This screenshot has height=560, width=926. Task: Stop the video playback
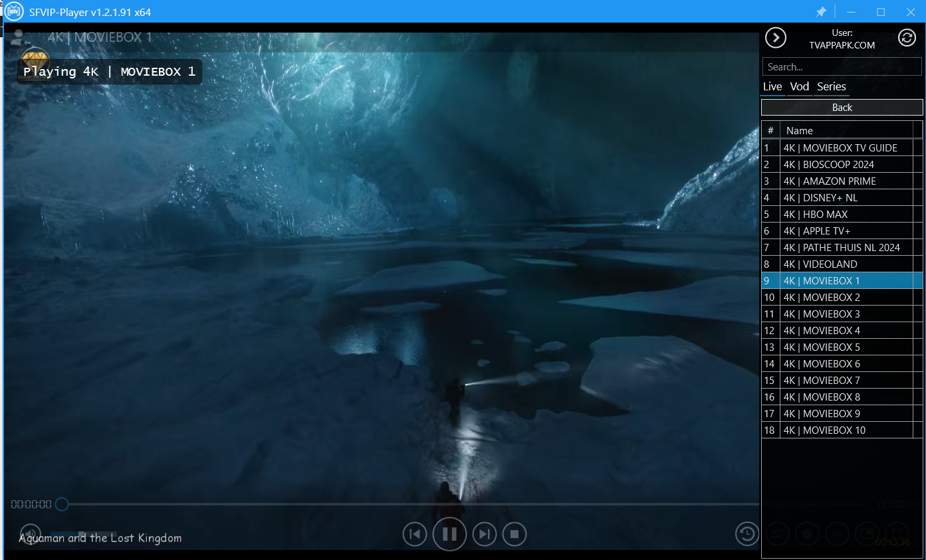coord(515,534)
